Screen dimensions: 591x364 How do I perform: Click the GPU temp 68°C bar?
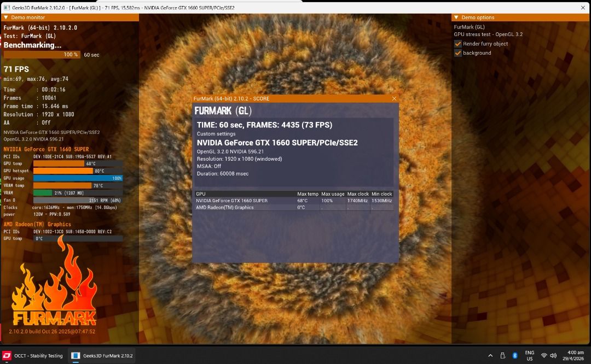78,164
